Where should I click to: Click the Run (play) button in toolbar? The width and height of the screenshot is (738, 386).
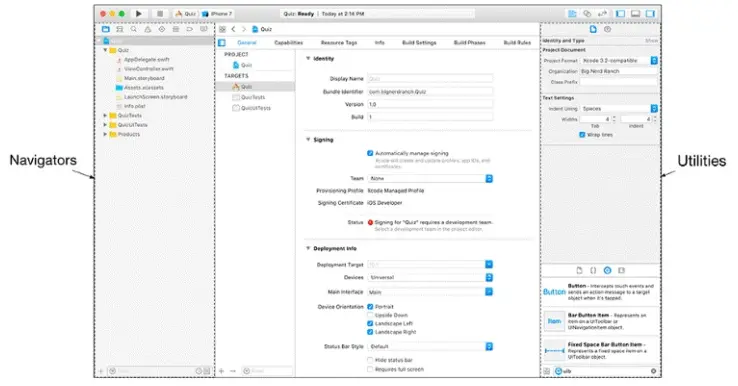[139, 14]
